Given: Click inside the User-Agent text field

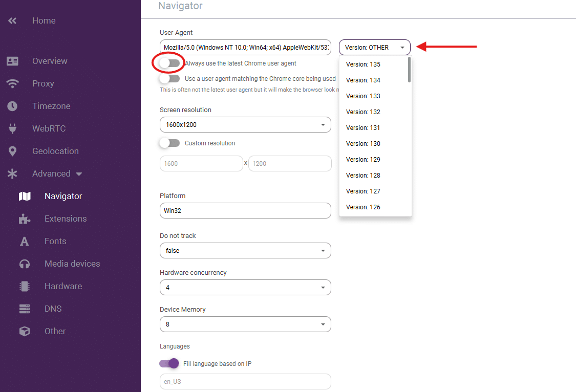Looking at the screenshot, I should pyautogui.click(x=245, y=47).
